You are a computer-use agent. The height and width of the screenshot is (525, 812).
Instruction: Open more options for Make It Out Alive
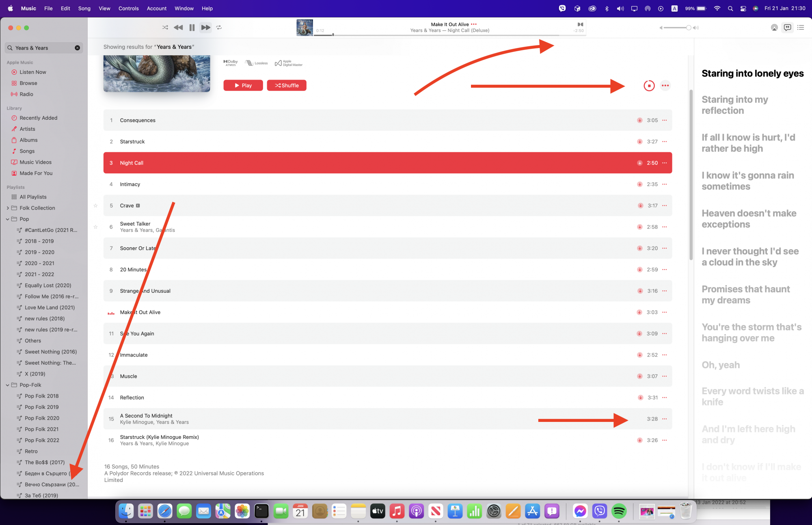(665, 312)
